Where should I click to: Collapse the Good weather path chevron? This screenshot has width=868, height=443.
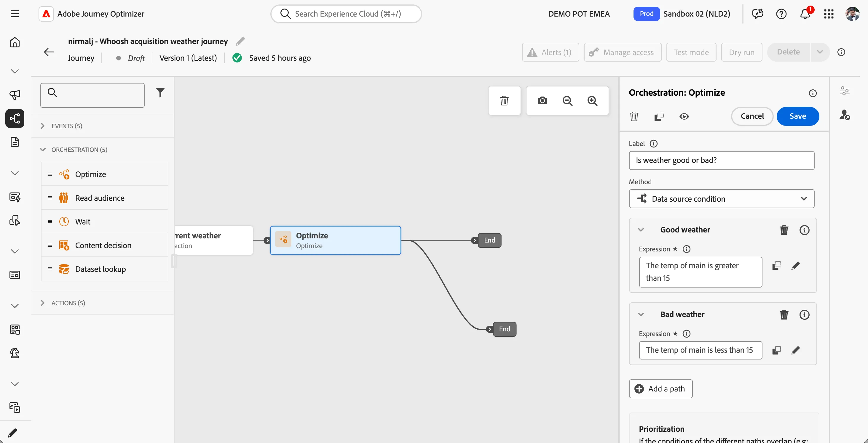click(641, 230)
